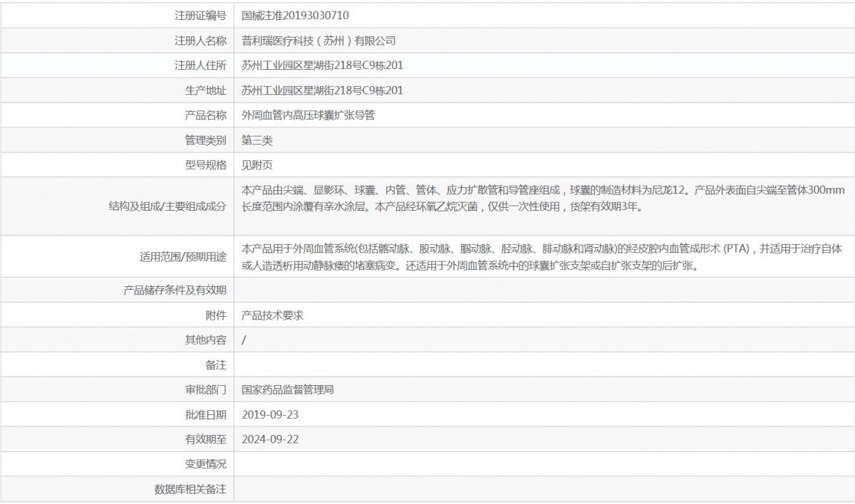855x504 pixels.
Task: Select the registration number 国械注准20193030710
Action: click(296, 15)
